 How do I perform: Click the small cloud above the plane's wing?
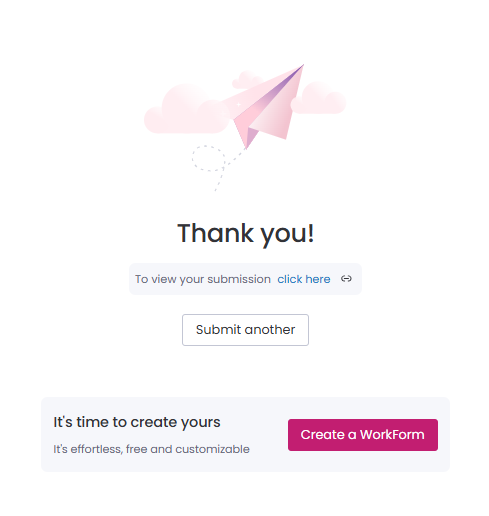pos(246,80)
